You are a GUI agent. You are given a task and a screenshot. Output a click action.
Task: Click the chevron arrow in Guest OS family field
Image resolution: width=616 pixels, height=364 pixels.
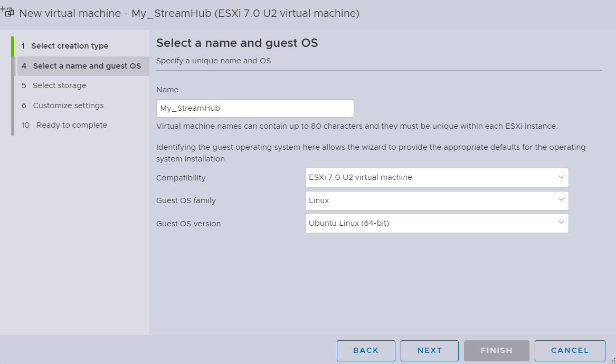561,200
